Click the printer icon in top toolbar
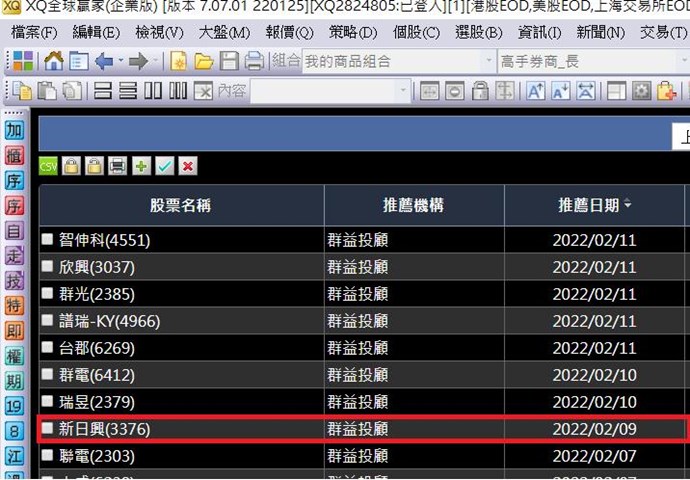The image size is (690, 480). pos(254,62)
